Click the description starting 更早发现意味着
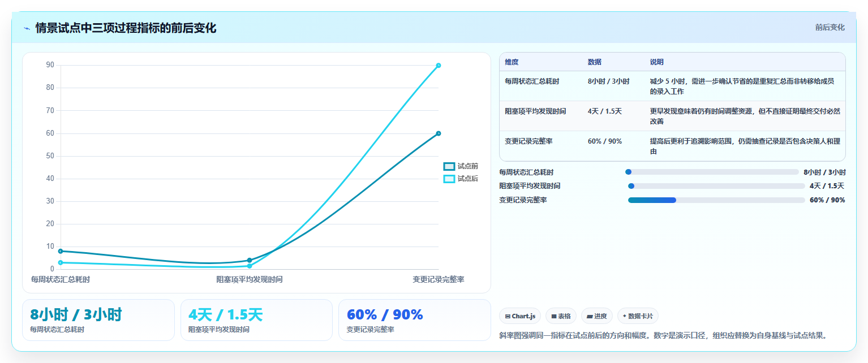The height and width of the screenshot is (363, 868). coord(745,116)
